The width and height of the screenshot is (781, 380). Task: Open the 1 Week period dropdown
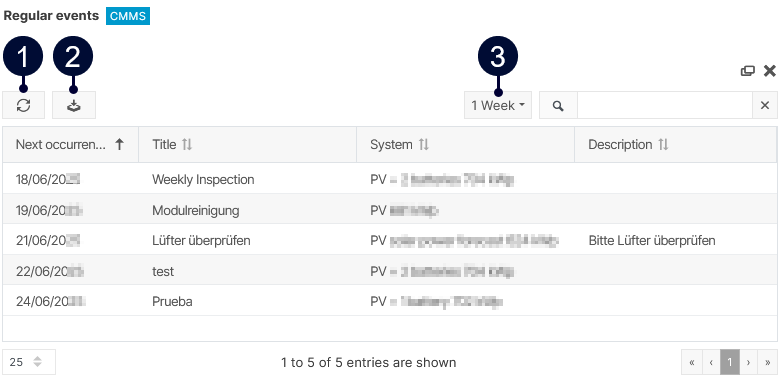498,105
